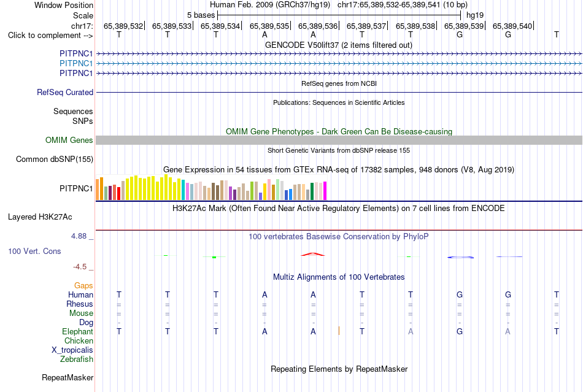Click the 4.88 upper conservation scale value

coord(79,236)
